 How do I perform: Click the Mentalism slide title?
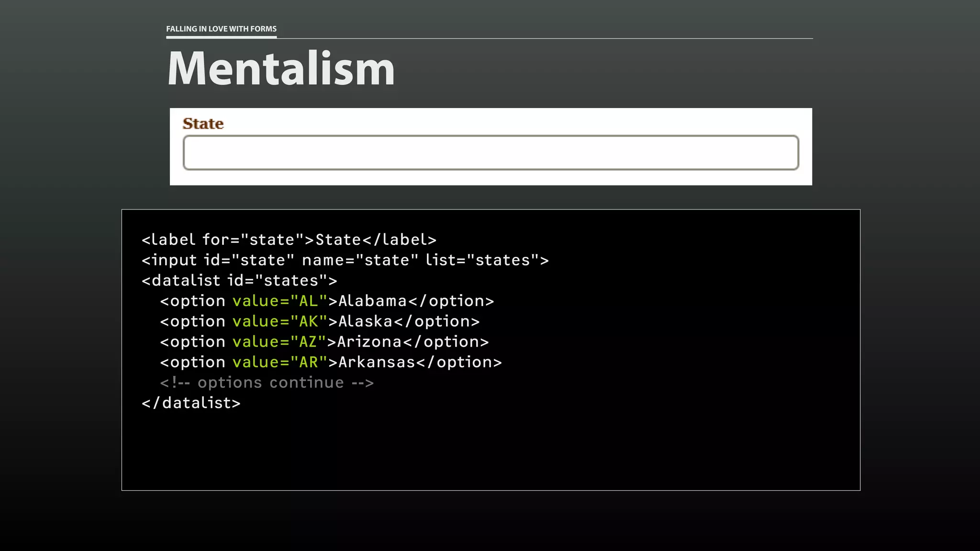pyautogui.click(x=281, y=68)
